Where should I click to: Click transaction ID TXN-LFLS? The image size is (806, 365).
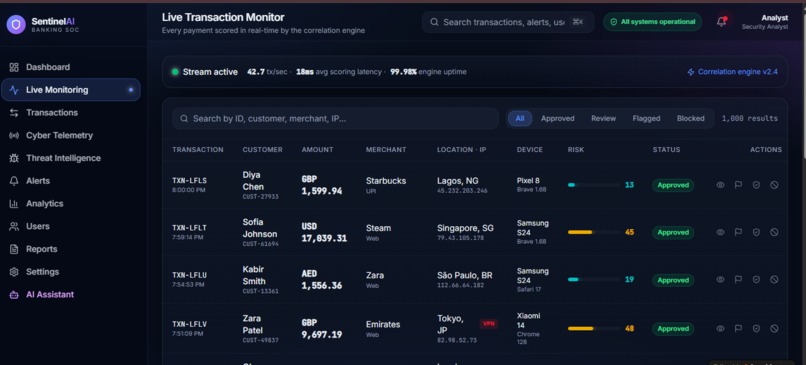189,181
